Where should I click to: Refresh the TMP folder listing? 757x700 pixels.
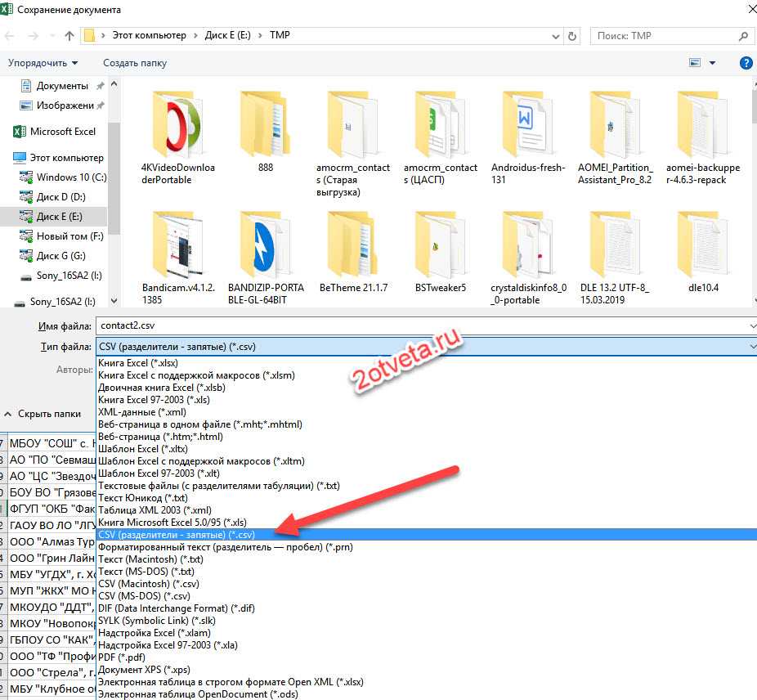tap(572, 36)
